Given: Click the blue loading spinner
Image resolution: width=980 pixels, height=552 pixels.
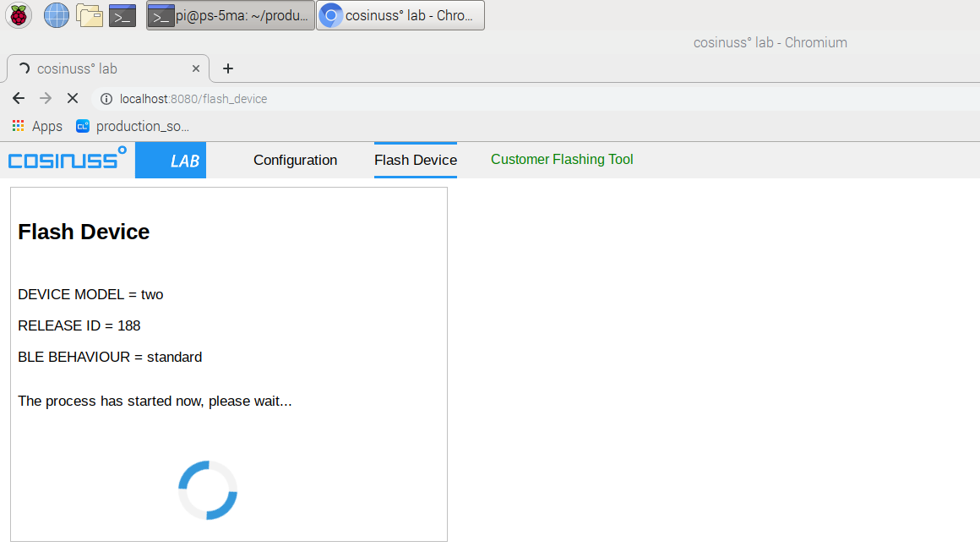Looking at the screenshot, I should (x=208, y=490).
